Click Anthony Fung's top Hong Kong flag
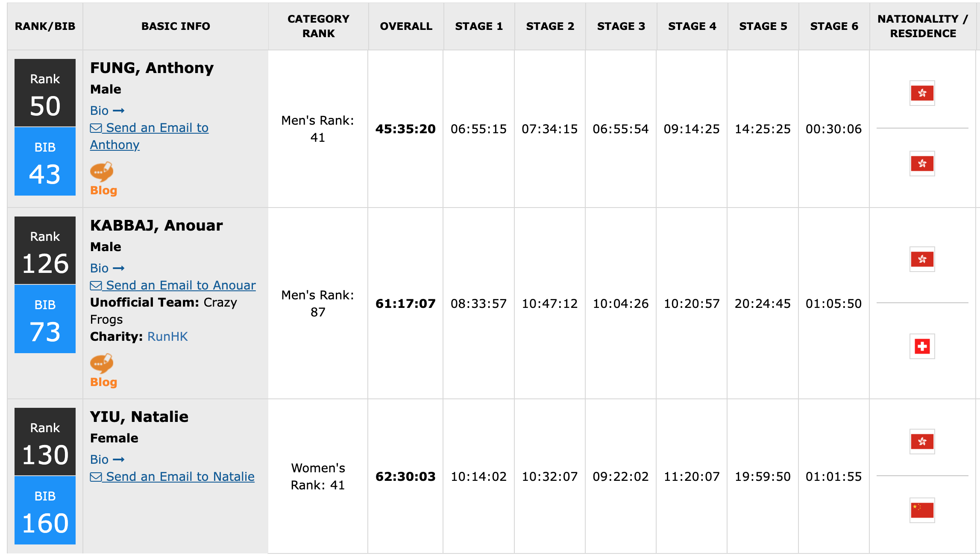 pyautogui.click(x=922, y=93)
